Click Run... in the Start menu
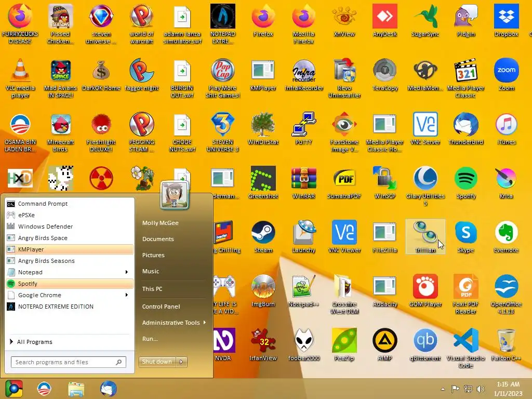 tap(150, 339)
